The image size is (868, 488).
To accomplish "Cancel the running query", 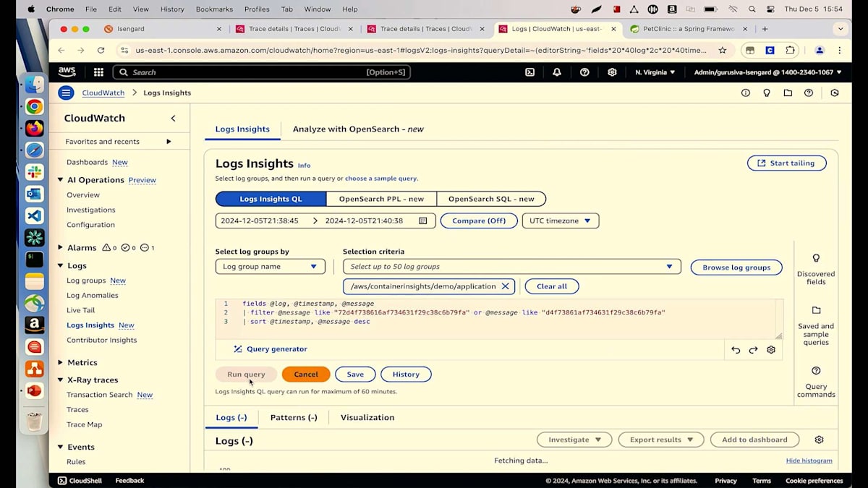I will pyautogui.click(x=306, y=374).
